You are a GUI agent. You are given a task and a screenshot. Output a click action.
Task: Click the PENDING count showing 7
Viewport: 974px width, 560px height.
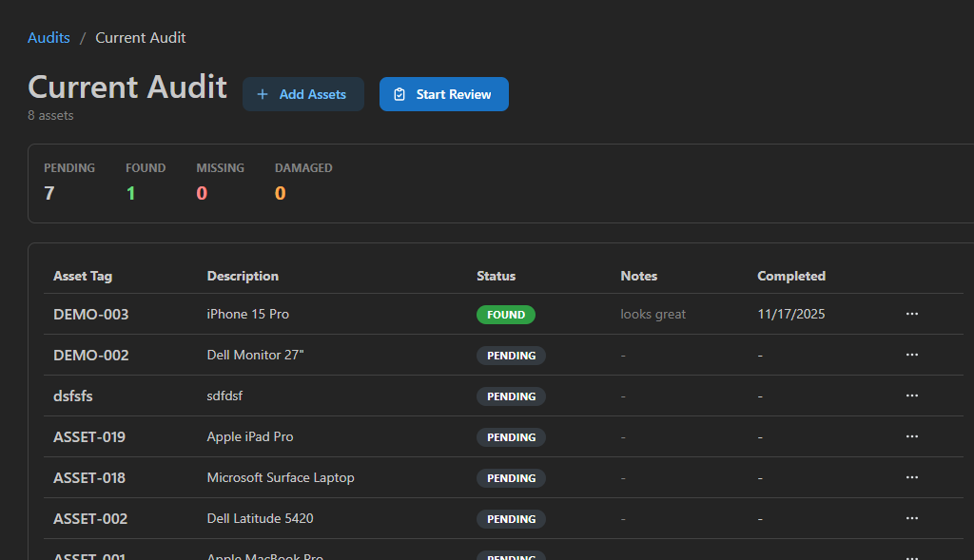click(49, 193)
